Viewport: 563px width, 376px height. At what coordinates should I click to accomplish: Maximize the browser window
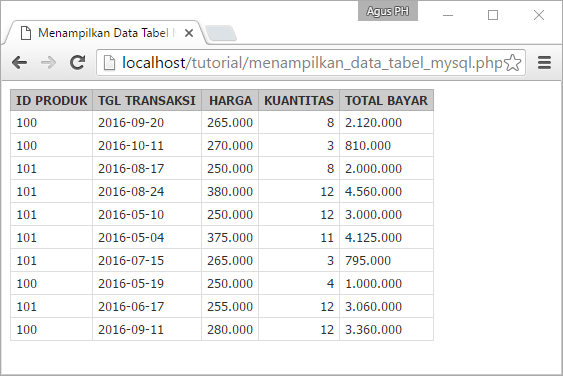pos(493,15)
